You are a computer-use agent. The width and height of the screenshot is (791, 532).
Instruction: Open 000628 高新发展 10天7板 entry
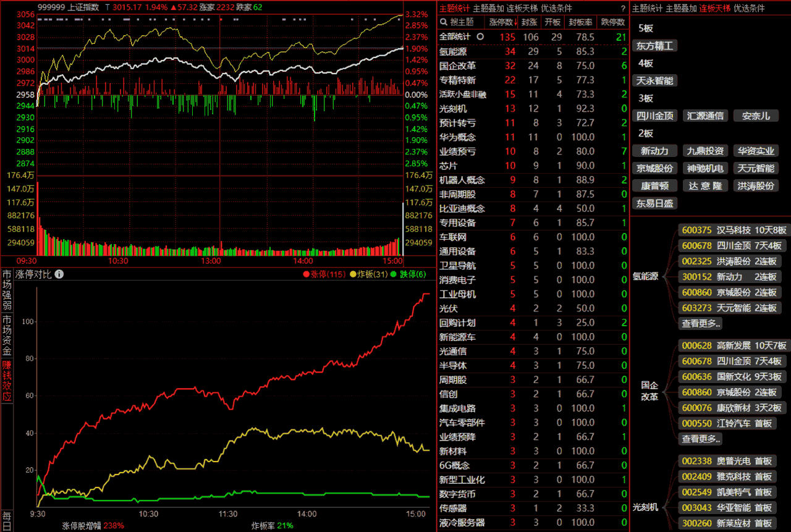coord(734,345)
